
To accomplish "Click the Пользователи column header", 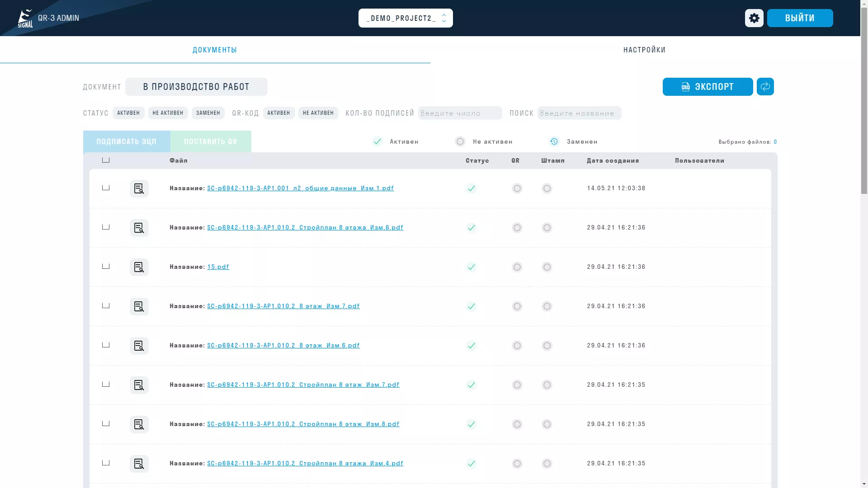I will tap(700, 160).
